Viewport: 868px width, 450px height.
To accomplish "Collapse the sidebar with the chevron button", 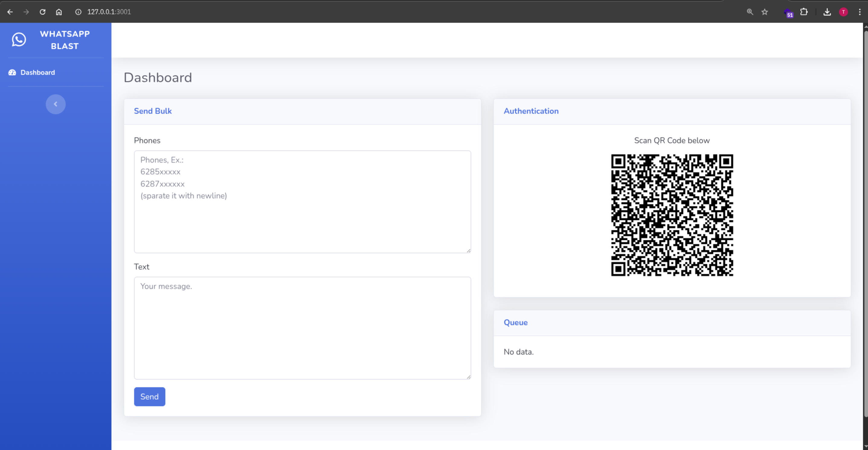I will pyautogui.click(x=56, y=104).
